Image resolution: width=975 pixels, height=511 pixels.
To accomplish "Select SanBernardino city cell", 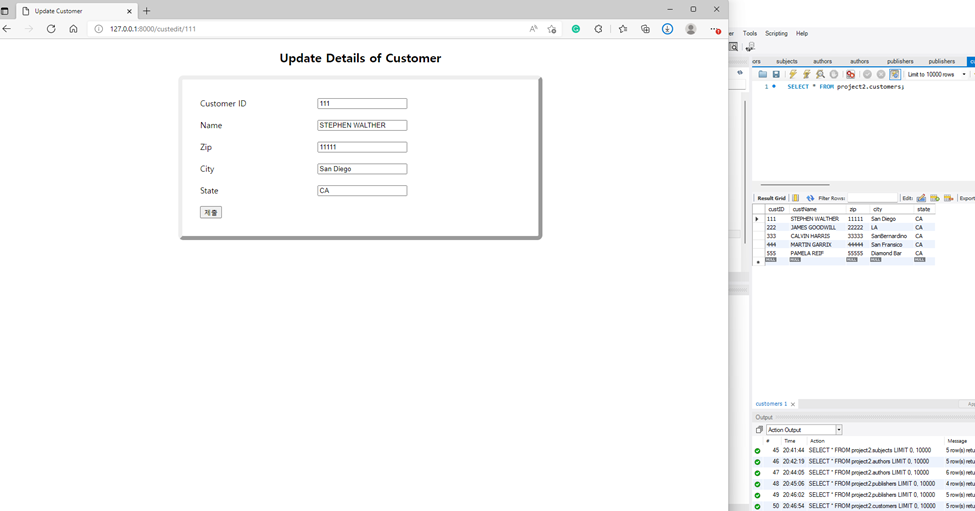I will [889, 236].
